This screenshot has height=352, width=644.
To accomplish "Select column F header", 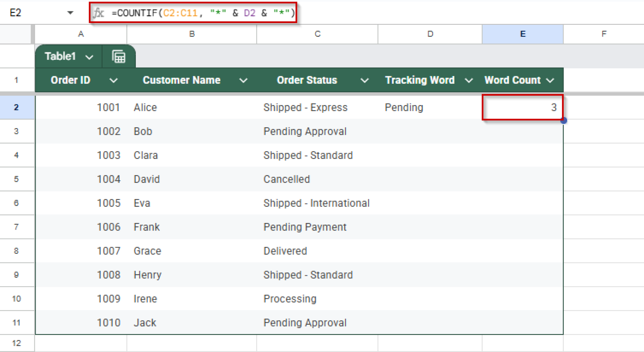I will tap(603, 34).
